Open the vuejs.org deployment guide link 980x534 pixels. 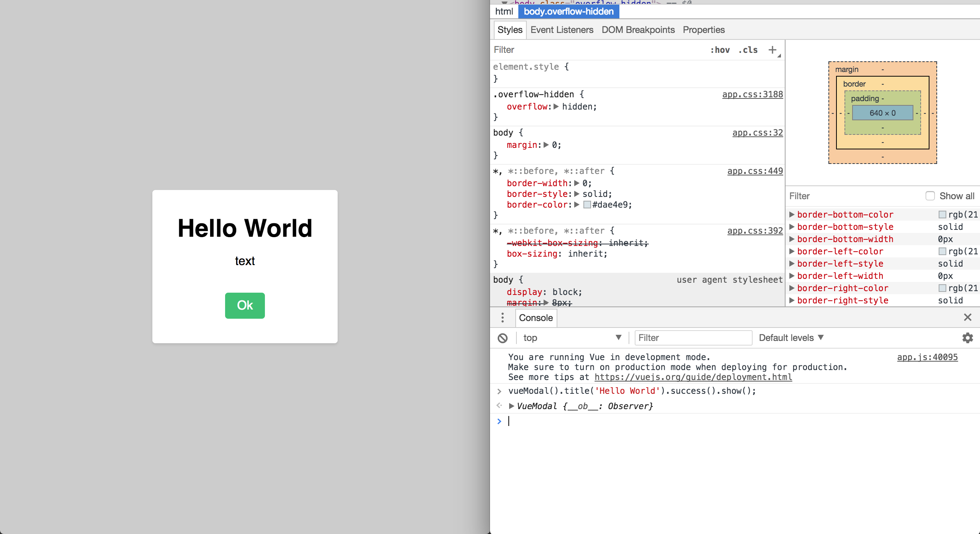pos(693,377)
